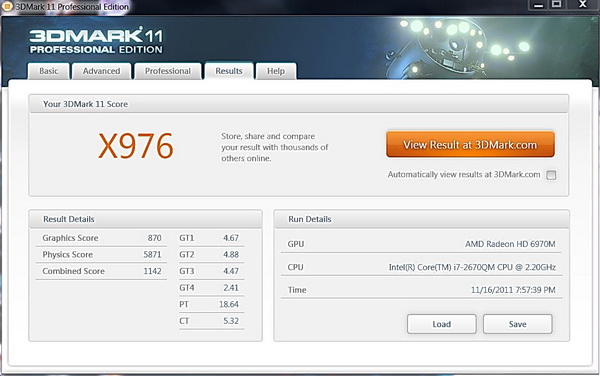Click the Graphics Score label
This screenshot has width=600, height=376.
70,238
